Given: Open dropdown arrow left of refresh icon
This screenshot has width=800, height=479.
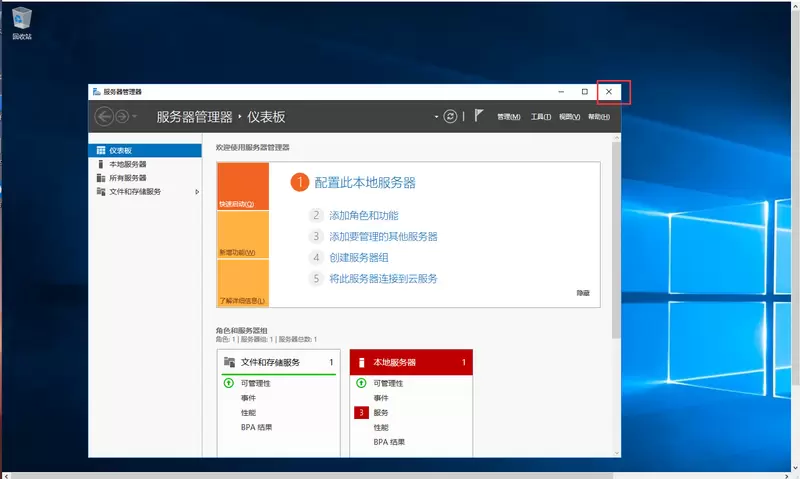Looking at the screenshot, I should pyautogui.click(x=436, y=117).
